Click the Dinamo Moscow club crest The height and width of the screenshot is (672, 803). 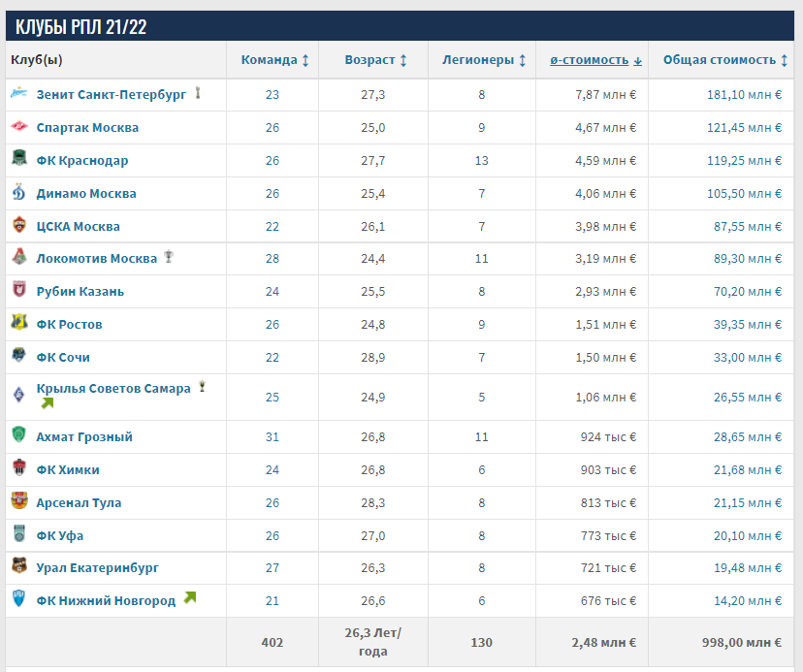(x=19, y=192)
